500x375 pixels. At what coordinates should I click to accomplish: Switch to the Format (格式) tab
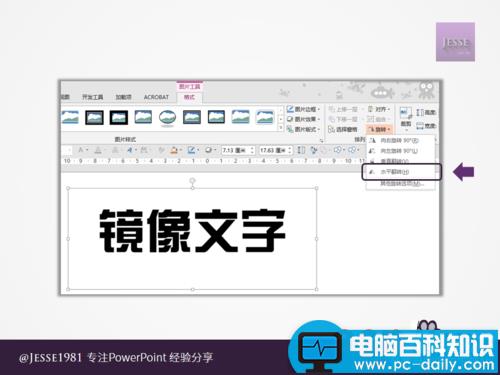point(189,97)
